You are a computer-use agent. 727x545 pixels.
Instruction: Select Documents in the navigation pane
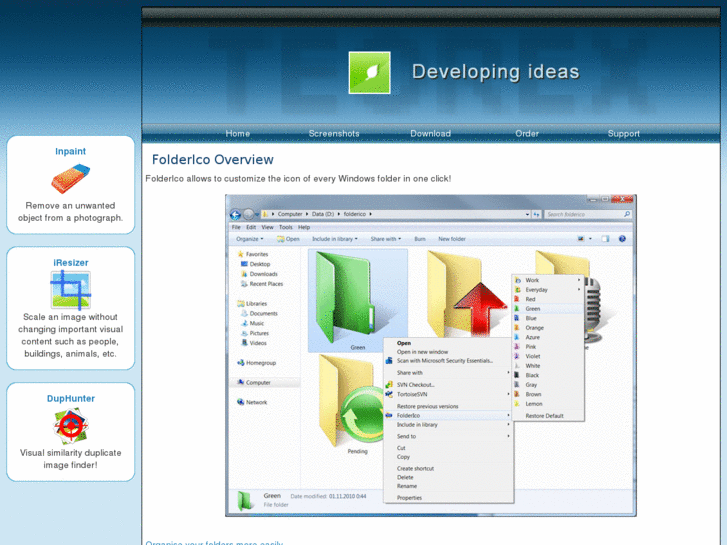[x=259, y=314]
